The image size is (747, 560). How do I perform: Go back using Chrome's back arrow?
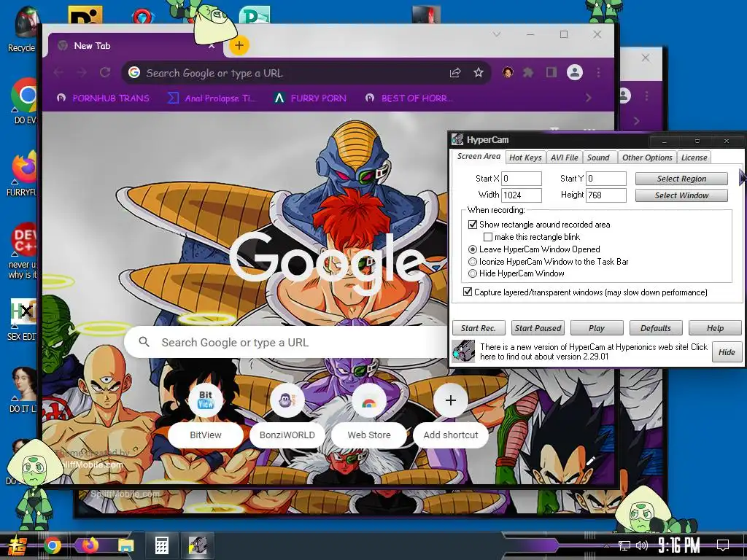58,72
